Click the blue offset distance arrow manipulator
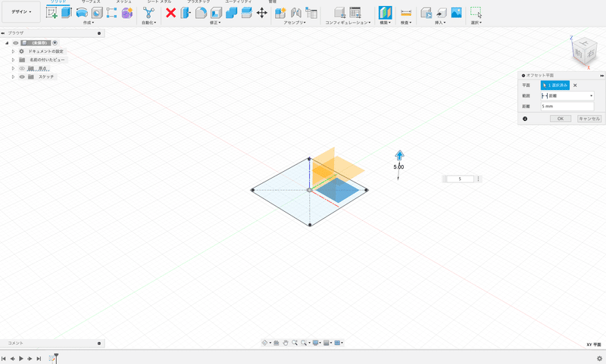Image resolution: width=606 pixels, height=364 pixels. pos(400,155)
